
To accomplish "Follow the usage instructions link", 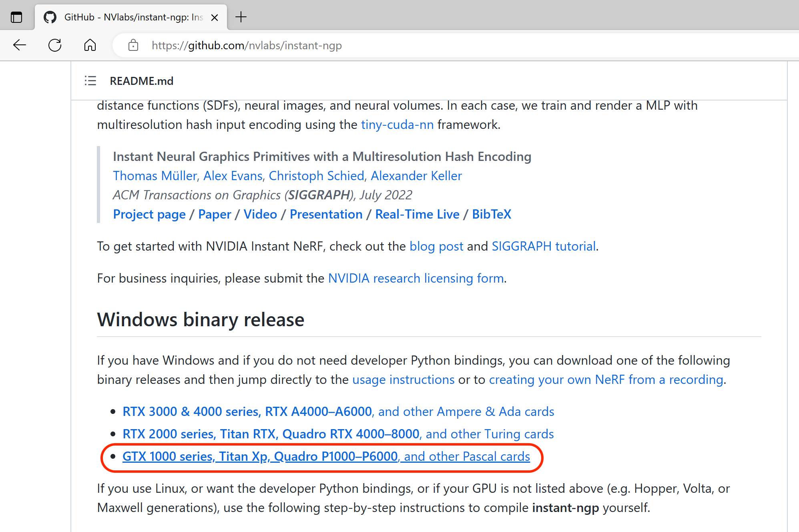I will point(403,379).
